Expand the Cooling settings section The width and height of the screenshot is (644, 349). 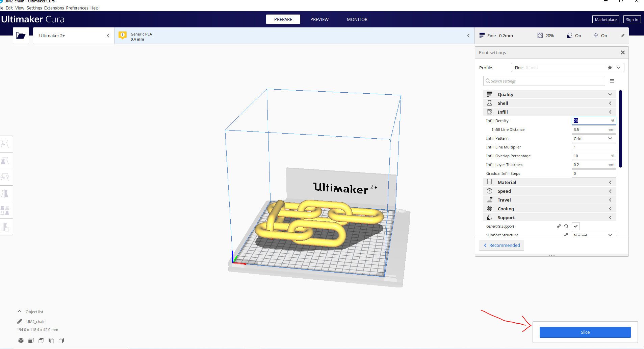point(549,209)
